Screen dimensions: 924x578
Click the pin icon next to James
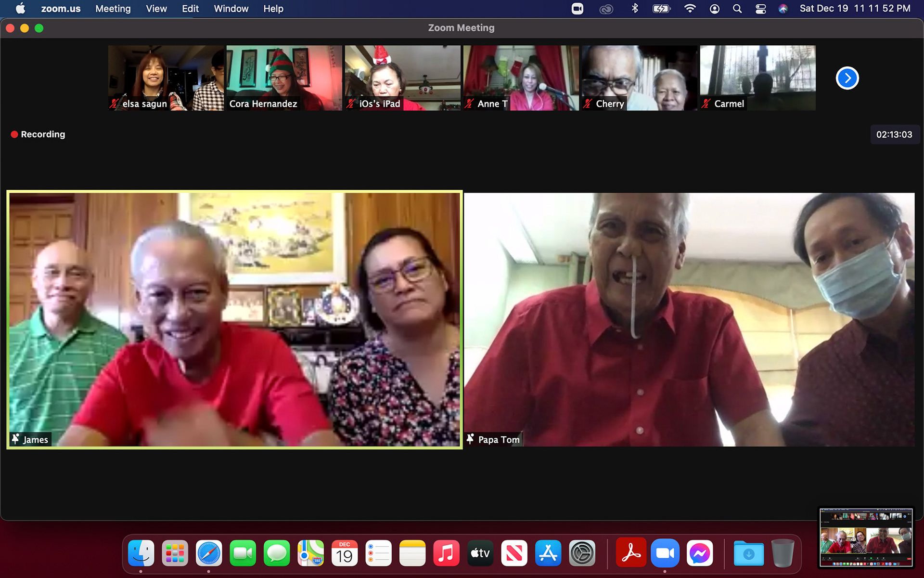[16, 439]
